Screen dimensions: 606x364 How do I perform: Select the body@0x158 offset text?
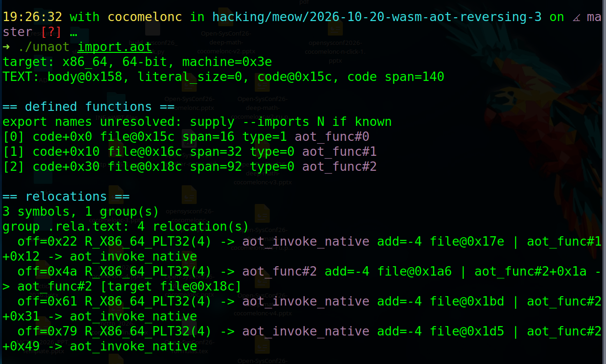click(x=85, y=77)
